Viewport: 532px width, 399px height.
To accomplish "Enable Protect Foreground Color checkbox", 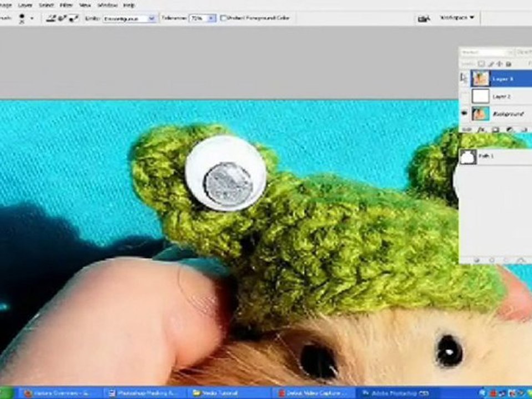I will tap(223, 18).
